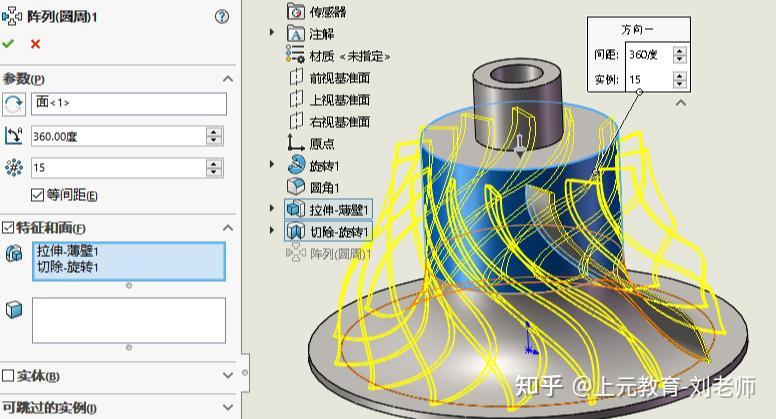The image size is (776, 419).
Task: Click the 阵列(圆周)1 pattern tree icon
Action: click(x=295, y=253)
